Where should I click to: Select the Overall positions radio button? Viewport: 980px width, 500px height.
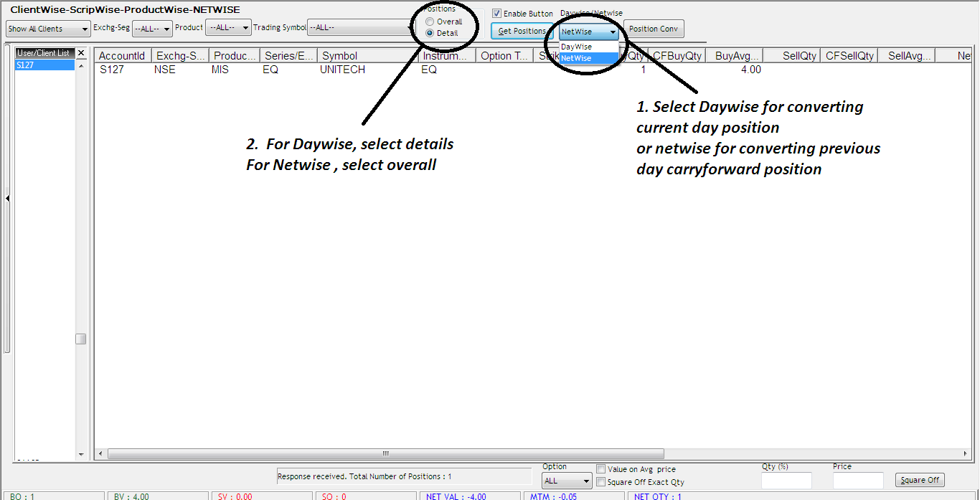[x=430, y=22]
